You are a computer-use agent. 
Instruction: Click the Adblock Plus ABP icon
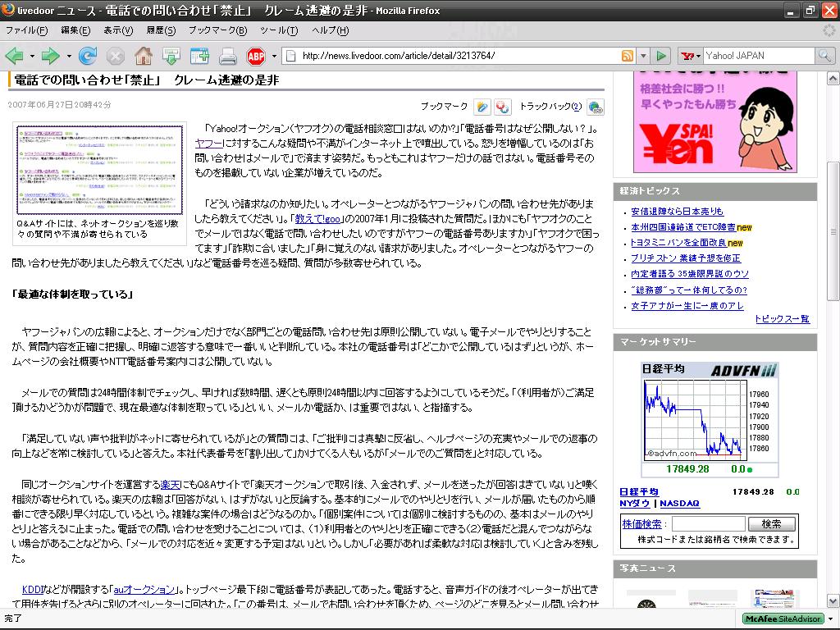click(256, 56)
